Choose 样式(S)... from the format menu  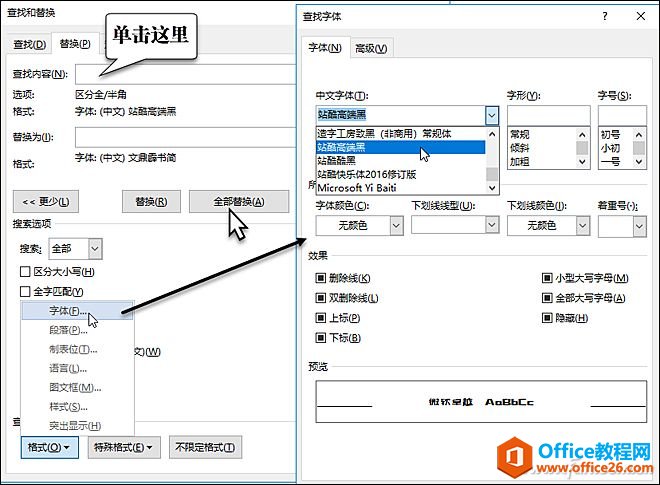coord(77,407)
